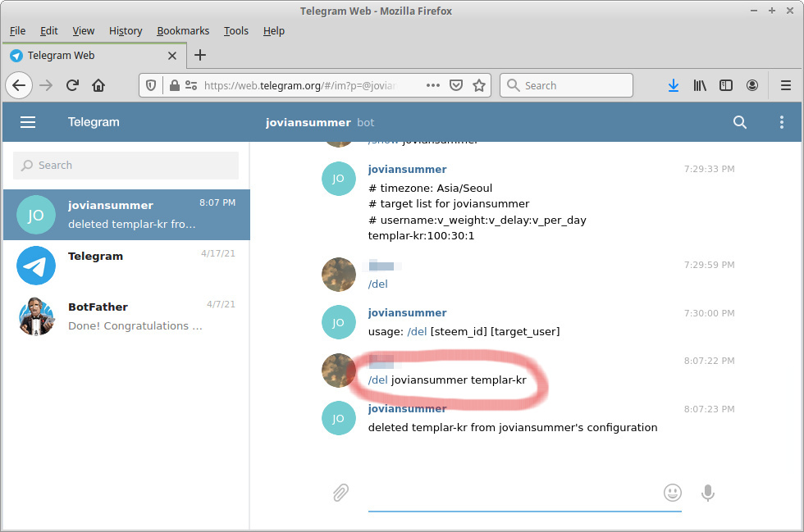Open the History menu

coord(125,31)
